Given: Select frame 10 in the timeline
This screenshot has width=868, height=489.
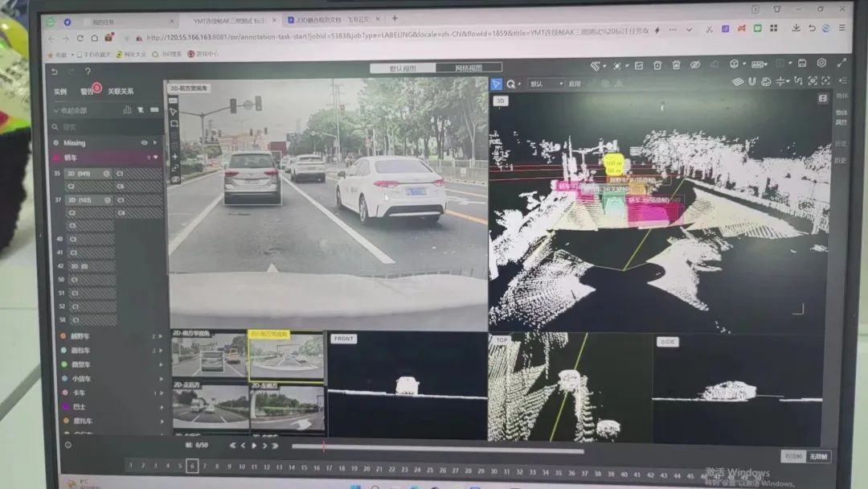Looking at the screenshot, I should pos(241,467).
